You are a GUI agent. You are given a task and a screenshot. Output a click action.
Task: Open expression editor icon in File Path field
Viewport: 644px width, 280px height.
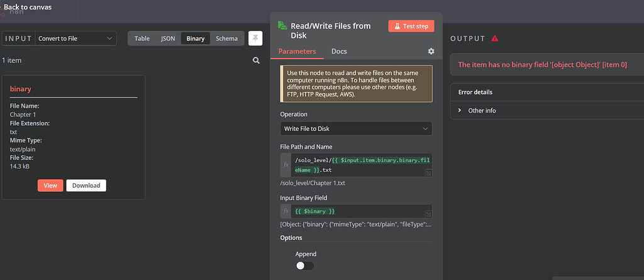point(428,172)
